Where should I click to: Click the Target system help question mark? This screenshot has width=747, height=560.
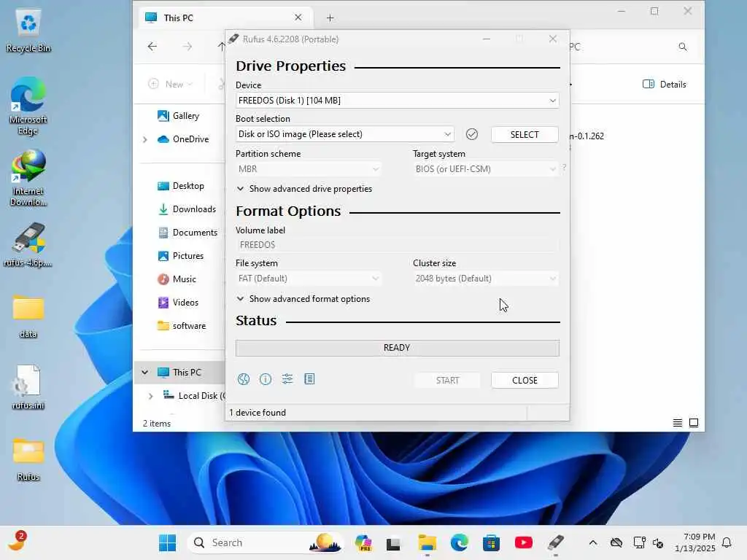tap(564, 168)
